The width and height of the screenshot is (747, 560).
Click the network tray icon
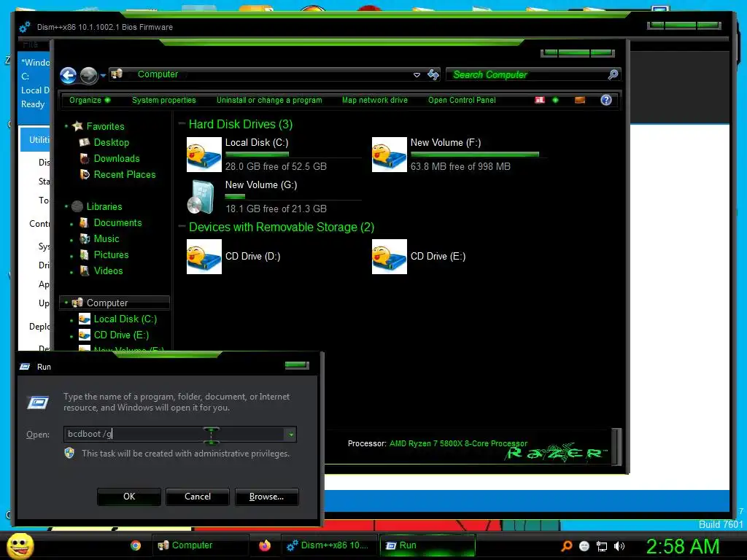point(602,547)
